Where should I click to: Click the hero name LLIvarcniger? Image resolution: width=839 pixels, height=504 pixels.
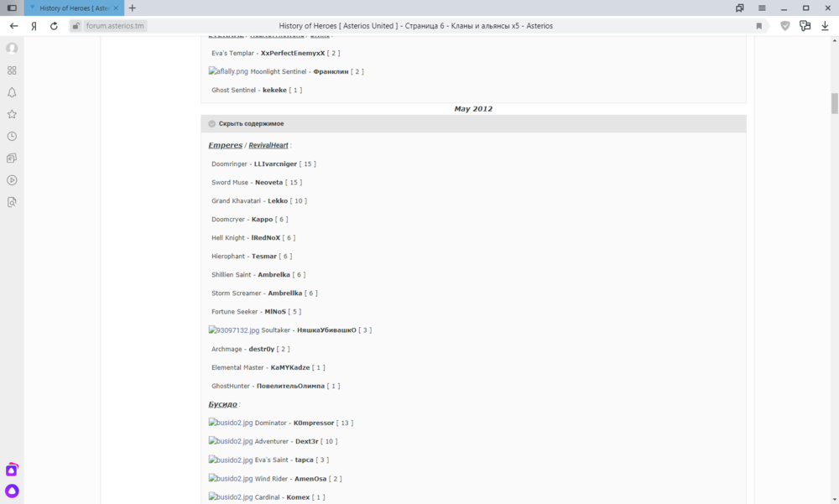click(275, 164)
